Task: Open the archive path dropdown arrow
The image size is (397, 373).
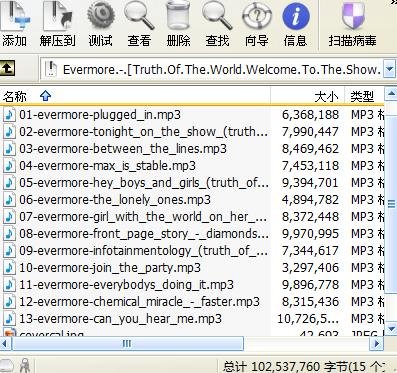Action: click(x=389, y=69)
